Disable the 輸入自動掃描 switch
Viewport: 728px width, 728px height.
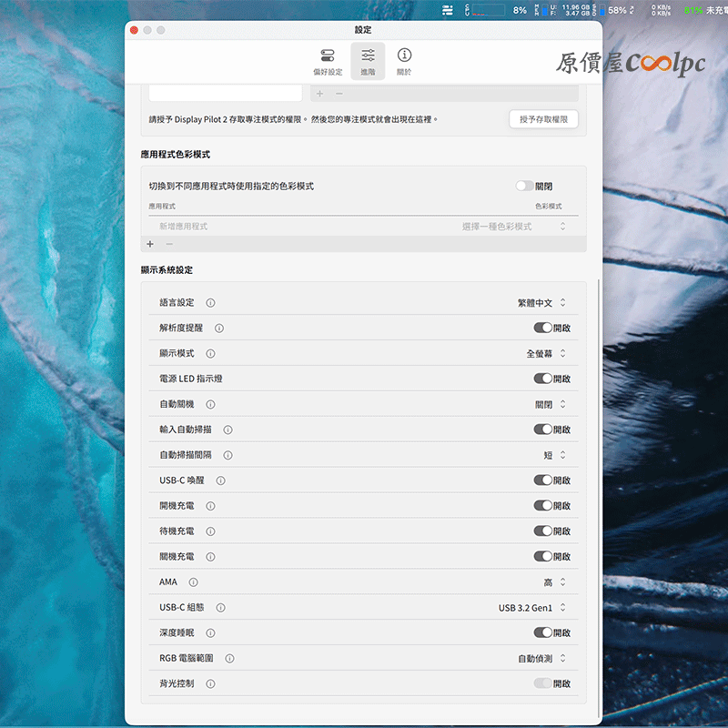click(x=542, y=430)
